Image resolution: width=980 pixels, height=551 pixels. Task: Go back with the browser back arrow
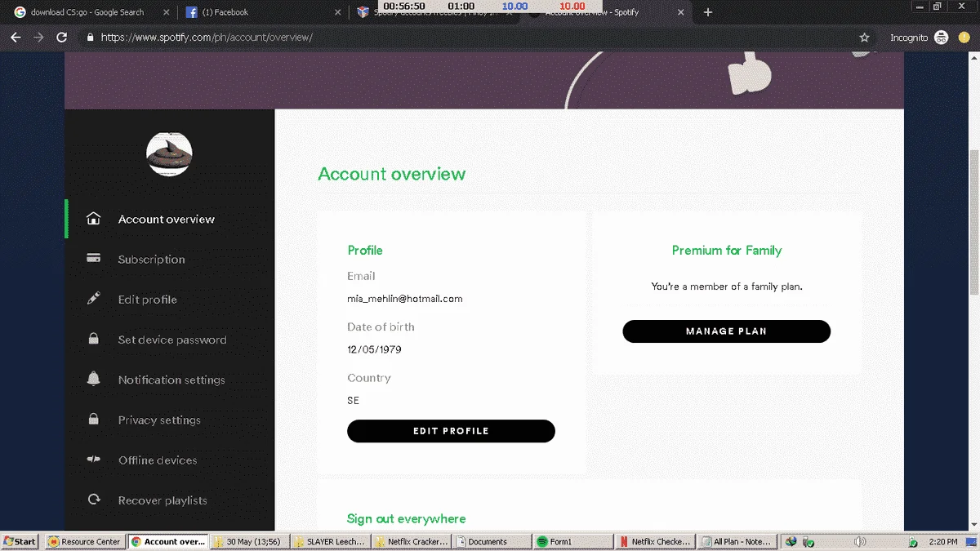(x=15, y=38)
